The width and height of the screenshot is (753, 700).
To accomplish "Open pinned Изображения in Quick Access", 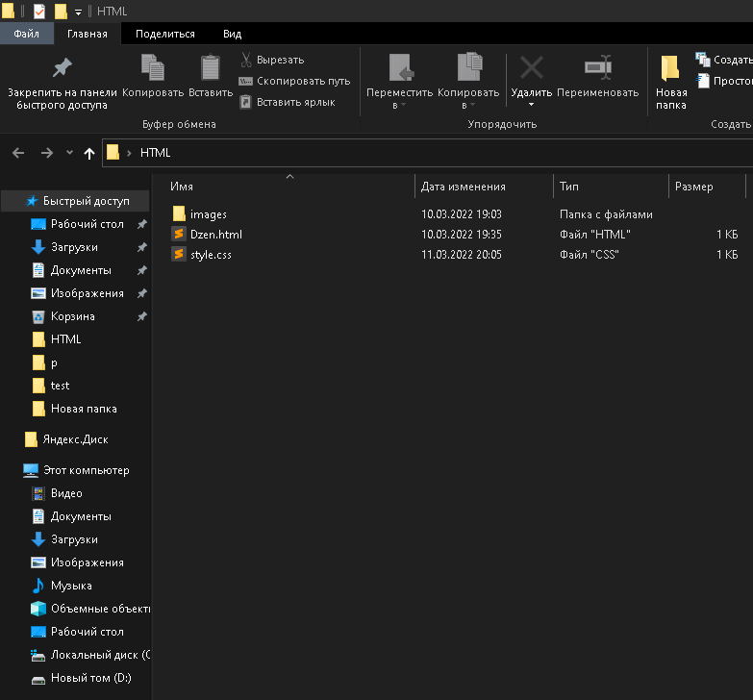I will 87,293.
